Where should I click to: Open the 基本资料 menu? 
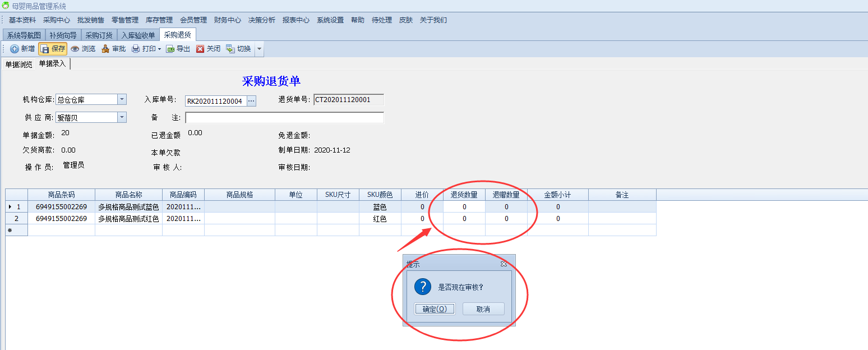coord(22,20)
